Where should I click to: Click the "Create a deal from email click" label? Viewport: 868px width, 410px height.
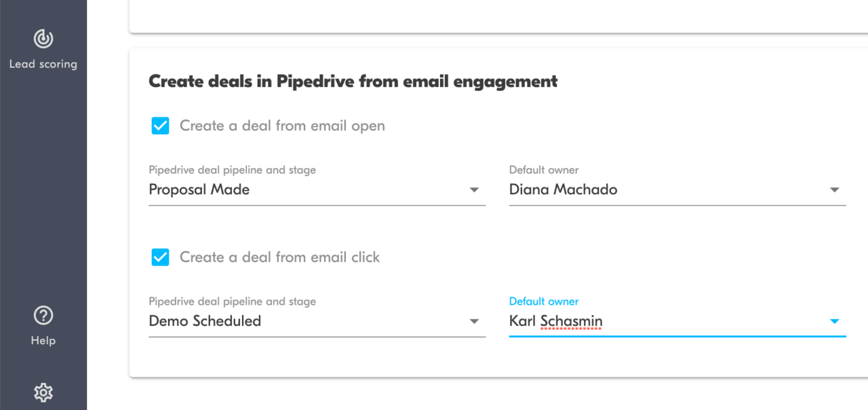(x=279, y=257)
